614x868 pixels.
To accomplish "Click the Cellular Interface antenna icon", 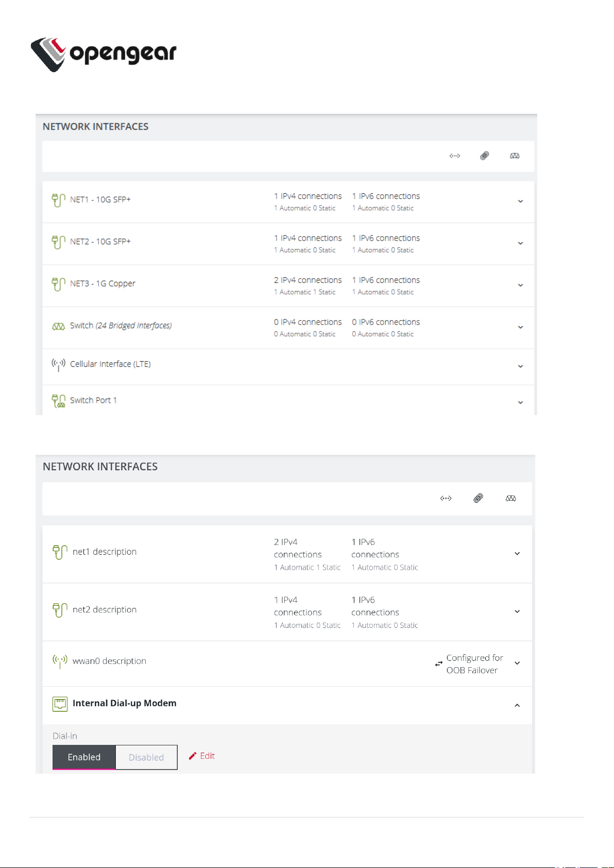I will pos(58,365).
